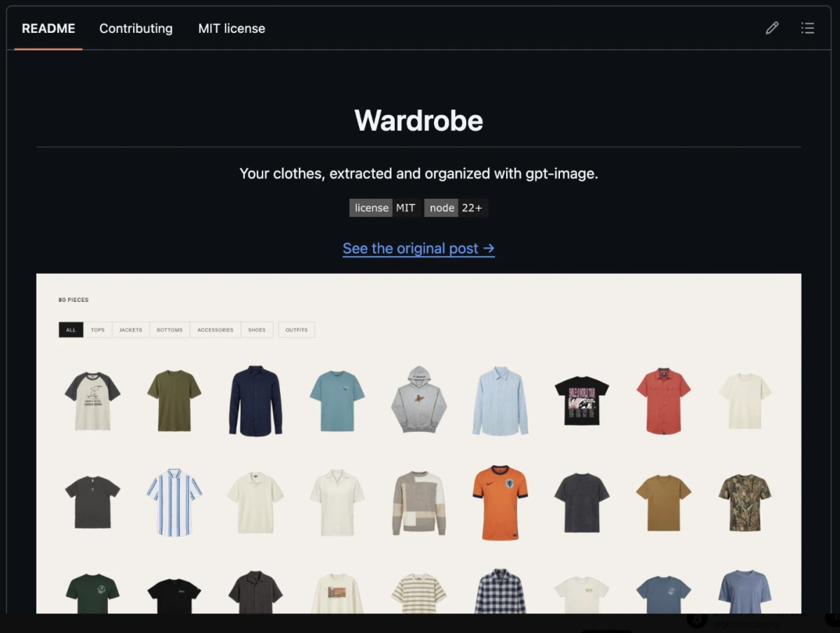Screen dimensions: 840x633
Task: Click the camouflage t-shirt
Action: 745,503
